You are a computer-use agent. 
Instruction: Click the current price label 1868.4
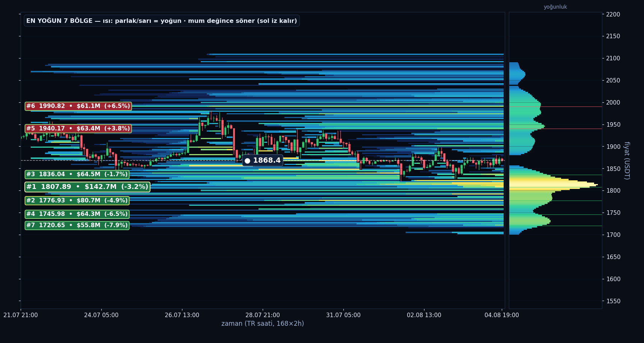coord(263,160)
